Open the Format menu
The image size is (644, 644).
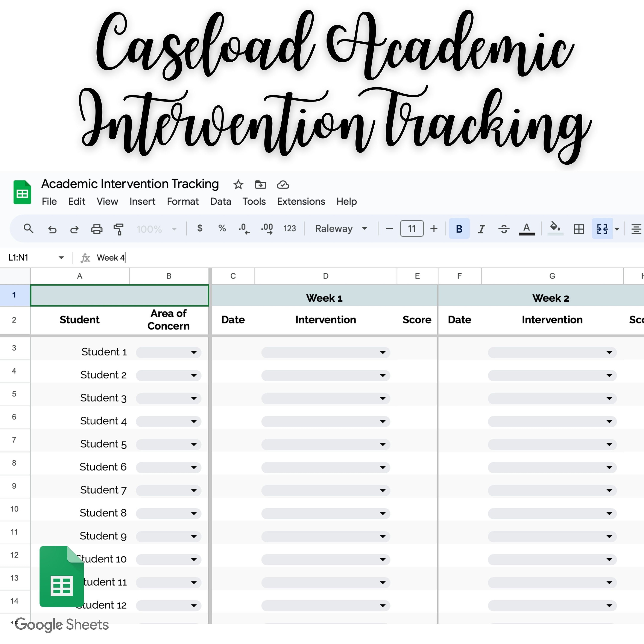[183, 201]
